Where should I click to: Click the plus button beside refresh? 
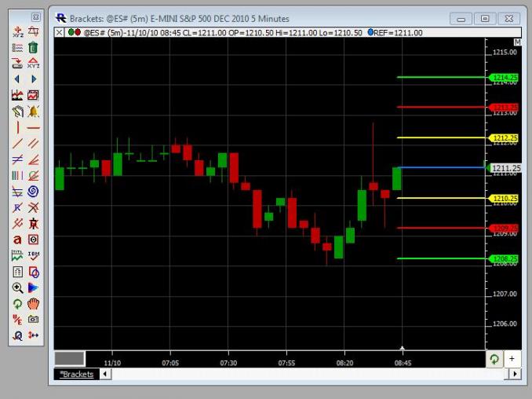pos(512,358)
